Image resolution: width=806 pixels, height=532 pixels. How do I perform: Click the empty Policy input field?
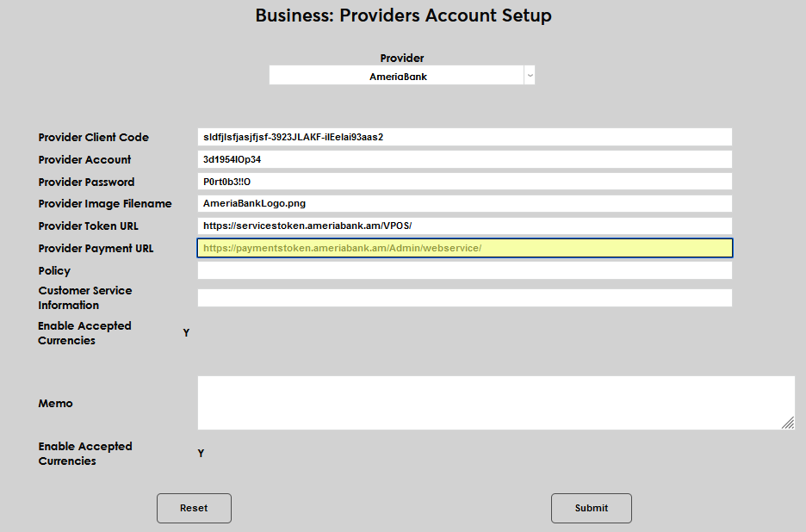point(464,270)
